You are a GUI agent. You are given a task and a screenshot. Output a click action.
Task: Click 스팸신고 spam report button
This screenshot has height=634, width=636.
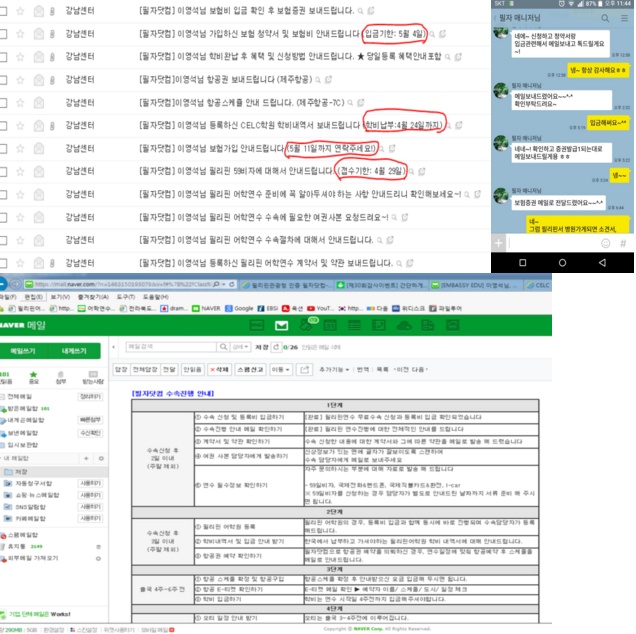click(x=250, y=370)
